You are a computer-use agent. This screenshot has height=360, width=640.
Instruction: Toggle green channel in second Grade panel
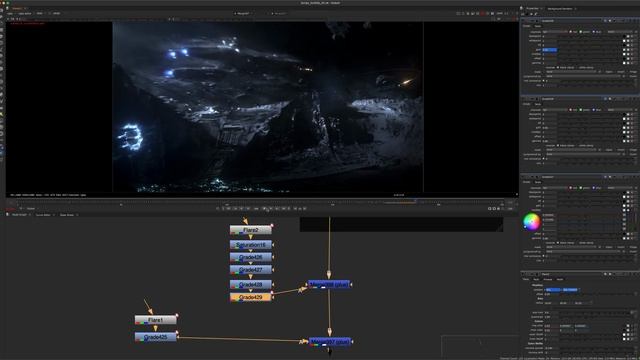click(x=581, y=110)
